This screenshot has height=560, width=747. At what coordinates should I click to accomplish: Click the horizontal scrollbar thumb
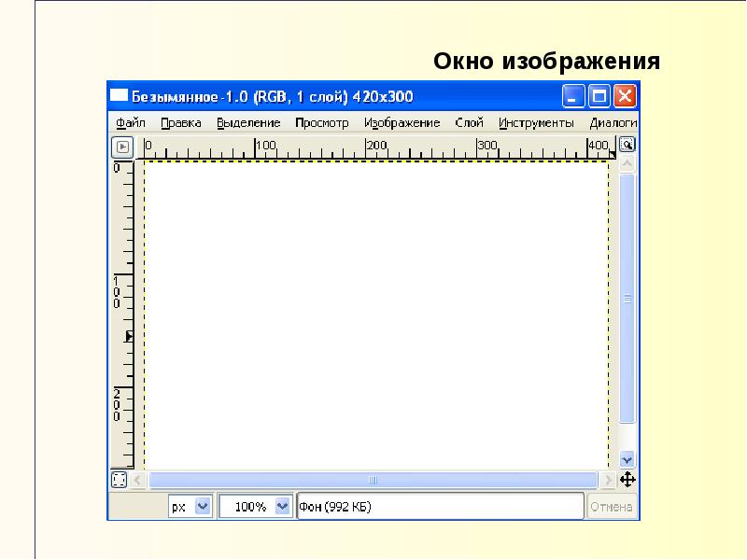click(373, 480)
